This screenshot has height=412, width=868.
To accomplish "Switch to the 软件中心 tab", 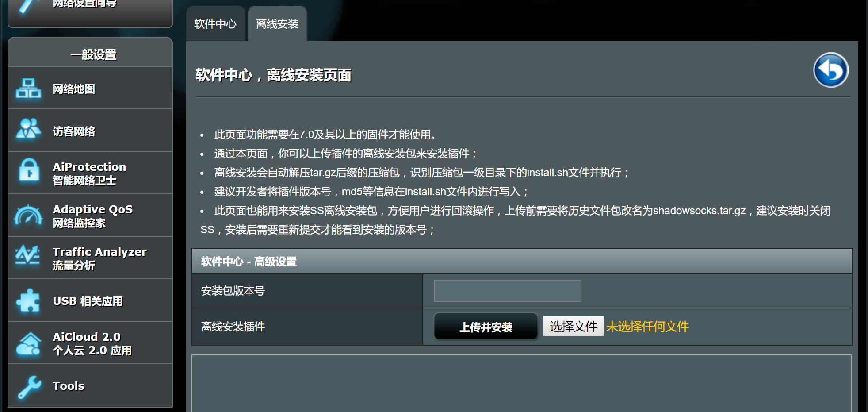I will coord(215,24).
